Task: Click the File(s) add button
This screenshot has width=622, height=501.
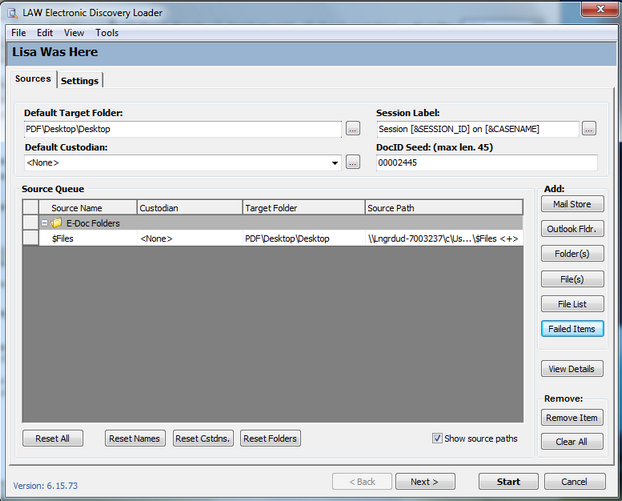Action: pos(572,279)
